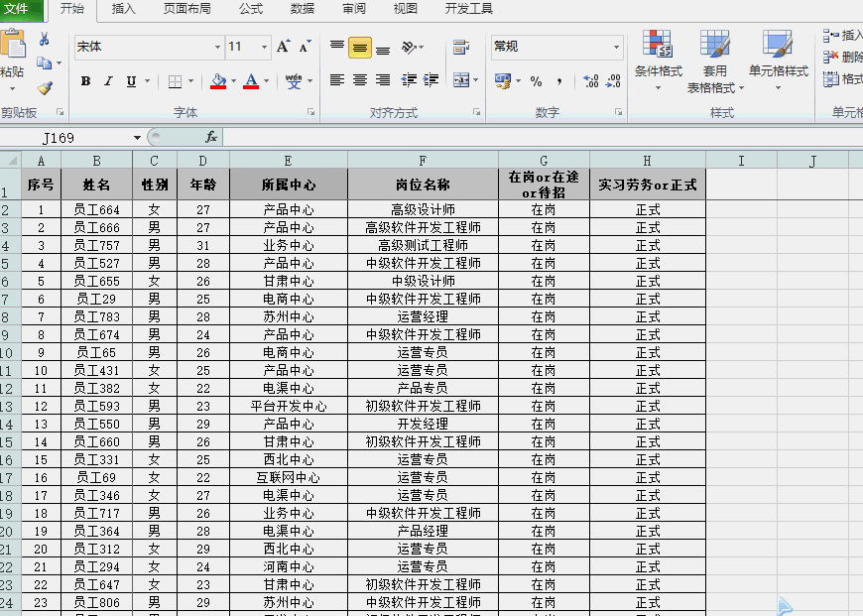Image resolution: width=863 pixels, height=616 pixels.
Task: Apply percent style formatting
Action: 536,81
